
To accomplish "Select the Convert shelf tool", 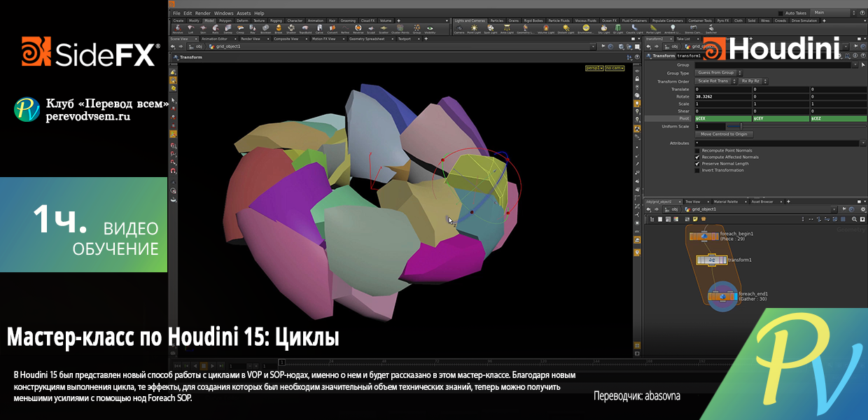I will [x=332, y=28].
